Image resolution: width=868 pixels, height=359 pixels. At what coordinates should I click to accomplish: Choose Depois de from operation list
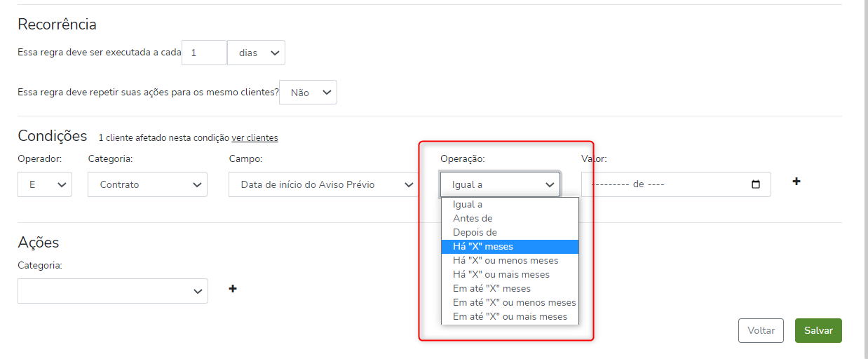pyautogui.click(x=475, y=233)
